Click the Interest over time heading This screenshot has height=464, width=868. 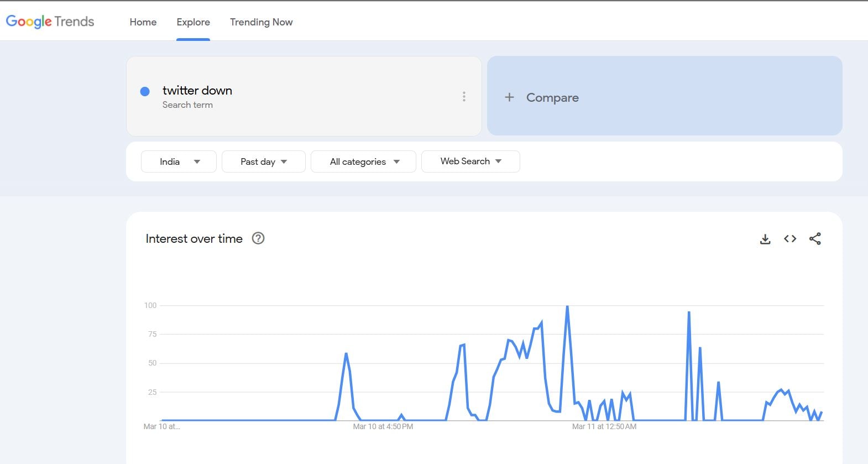coord(194,239)
